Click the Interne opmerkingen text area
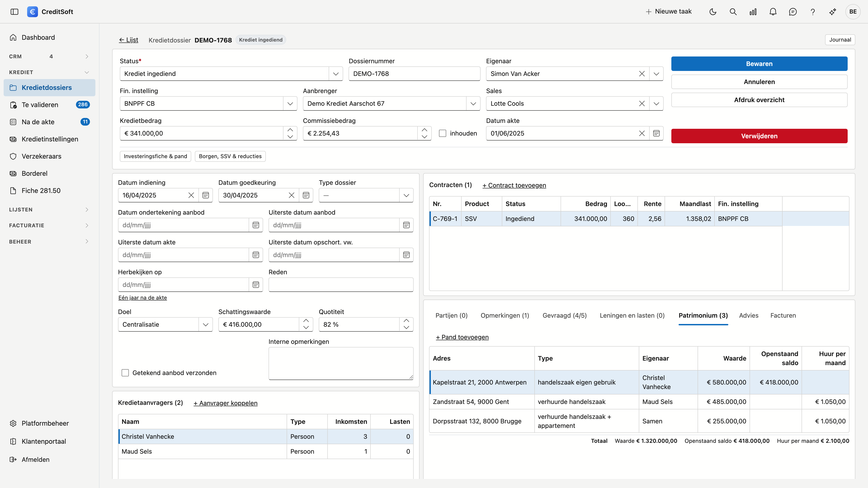Viewport: 868px width, 488px height. tap(341, 363)
